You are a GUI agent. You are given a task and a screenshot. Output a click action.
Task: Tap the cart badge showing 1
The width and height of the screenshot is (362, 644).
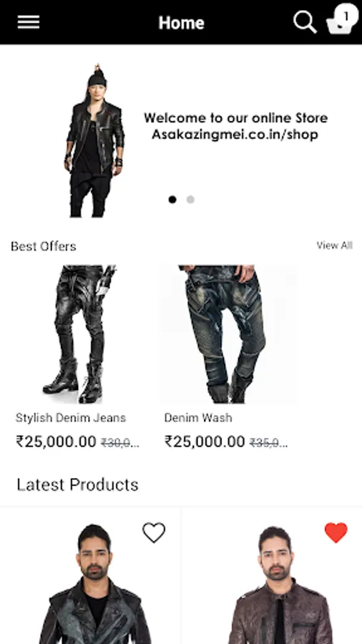346,16
